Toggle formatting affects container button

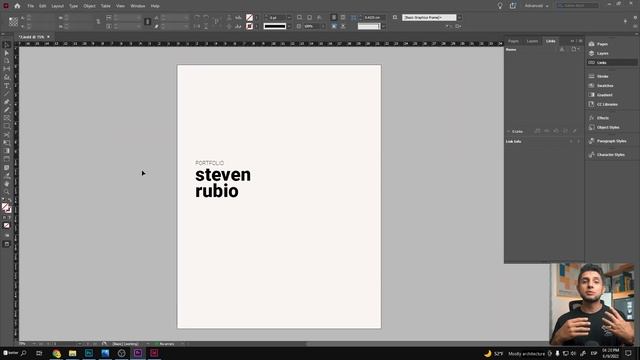4,218
